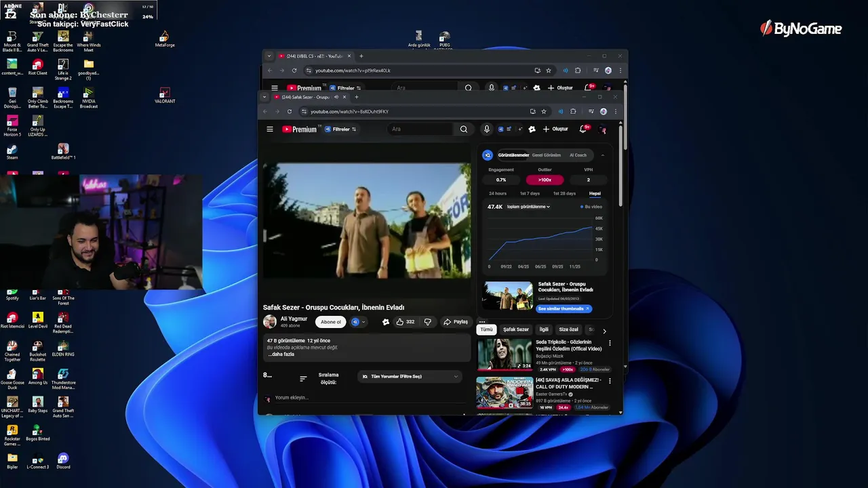This screenshot has height=488, width=868.
Task: Open the Steam desktop shortcut
Action: click(12, 152)
